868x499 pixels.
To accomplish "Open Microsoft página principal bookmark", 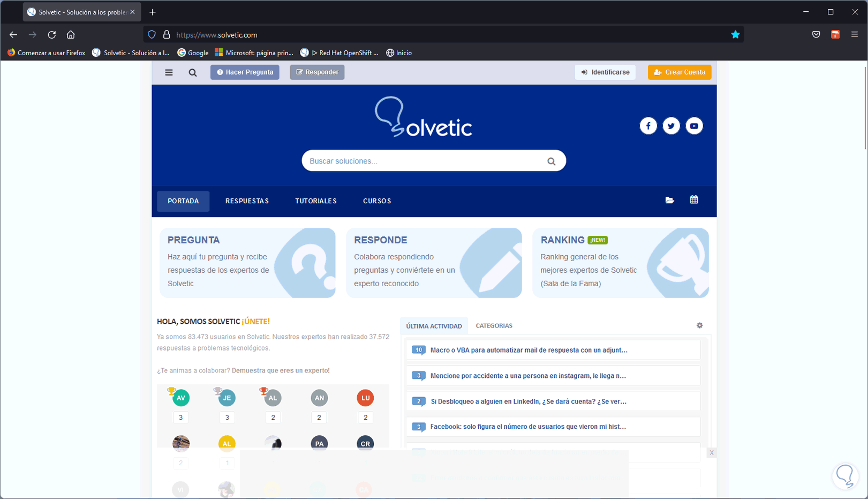I will [254, 53].
